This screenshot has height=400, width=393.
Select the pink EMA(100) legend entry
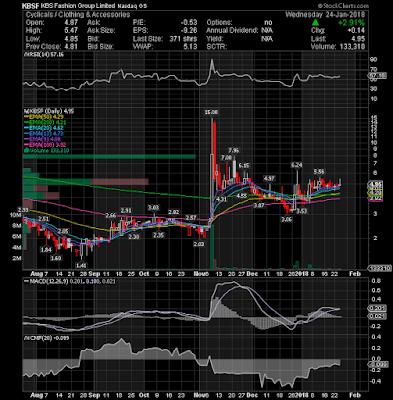coord(44,145)
